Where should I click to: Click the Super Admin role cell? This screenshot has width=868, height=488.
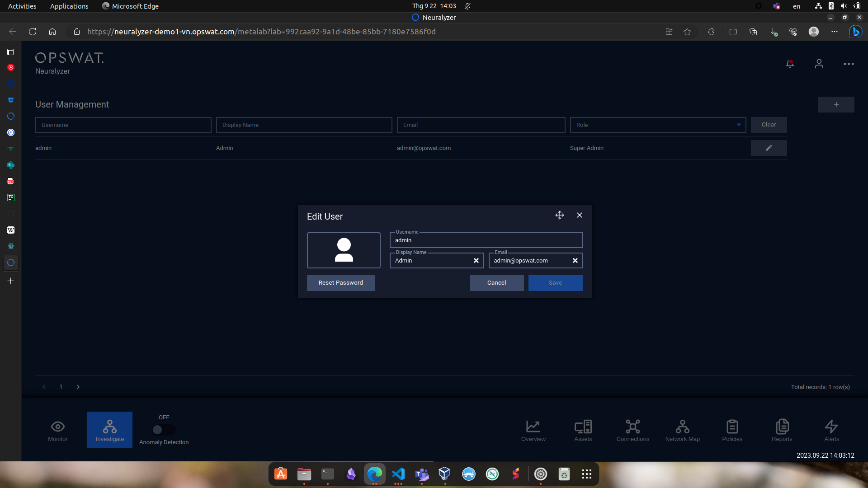click(587, 148)
